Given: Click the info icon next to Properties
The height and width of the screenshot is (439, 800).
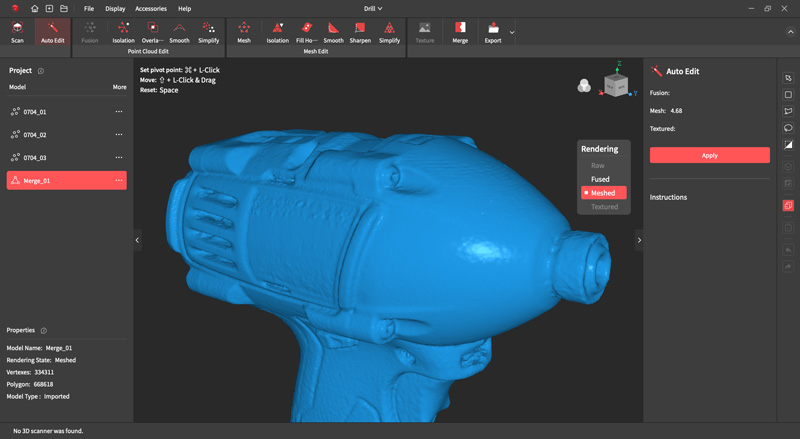Looking at the screenshot, I should coord(44,331).
